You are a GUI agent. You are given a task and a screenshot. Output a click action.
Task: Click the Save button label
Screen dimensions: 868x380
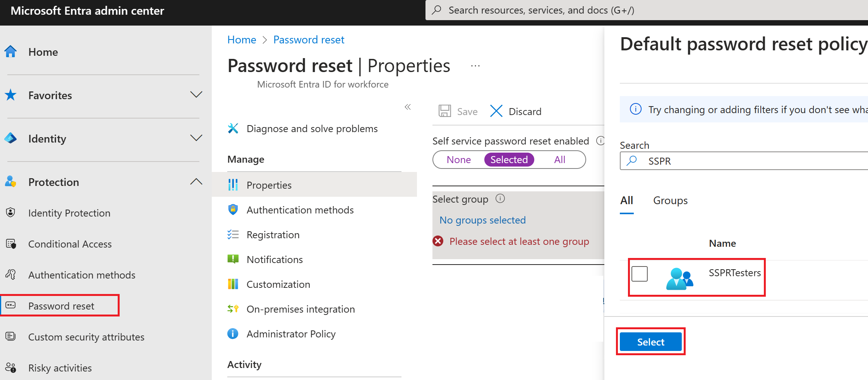pyautogui.click(x=467, y=112)
